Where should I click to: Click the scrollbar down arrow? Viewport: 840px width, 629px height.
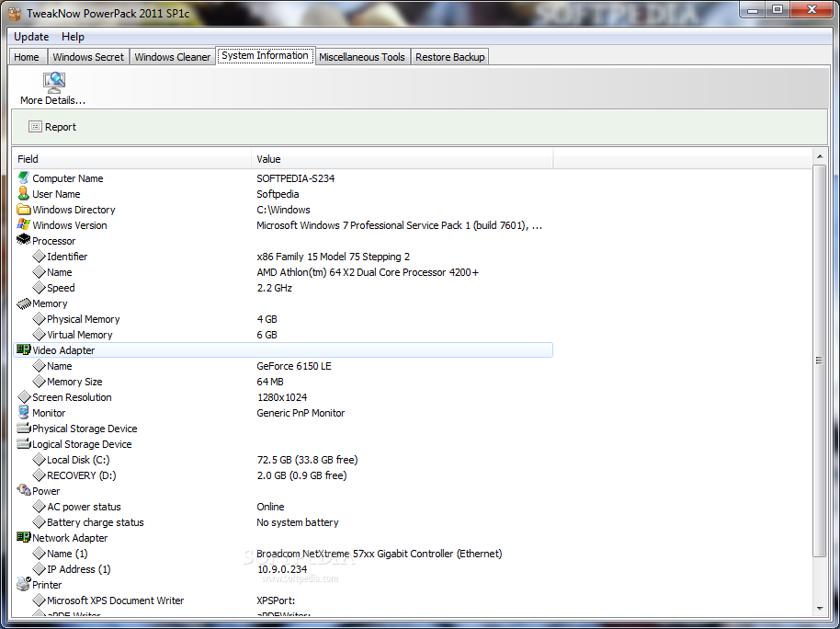click(x=819, y=609)
